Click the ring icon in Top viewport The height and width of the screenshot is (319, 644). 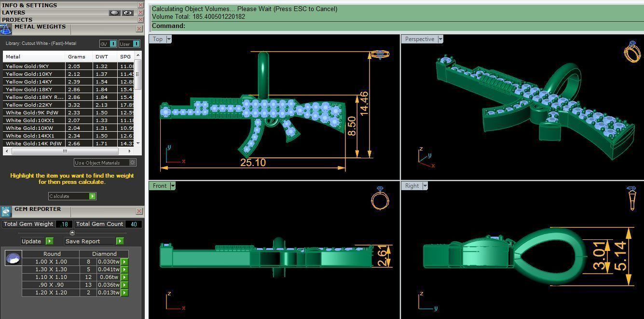(380, 55)
